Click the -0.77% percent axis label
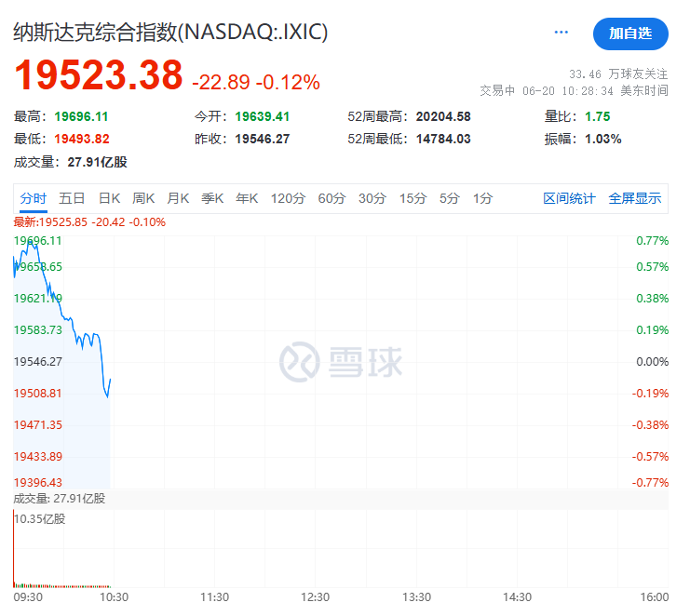 650,482
